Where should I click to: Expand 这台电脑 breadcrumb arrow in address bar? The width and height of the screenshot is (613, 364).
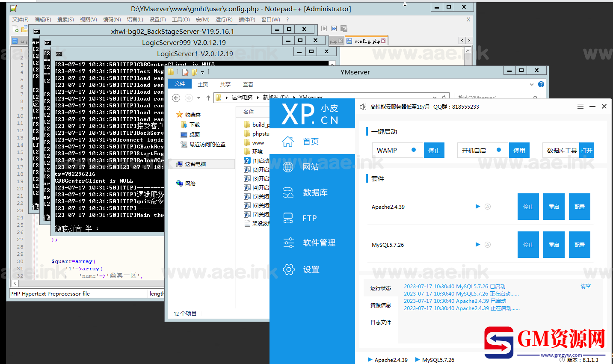(258, 98)
